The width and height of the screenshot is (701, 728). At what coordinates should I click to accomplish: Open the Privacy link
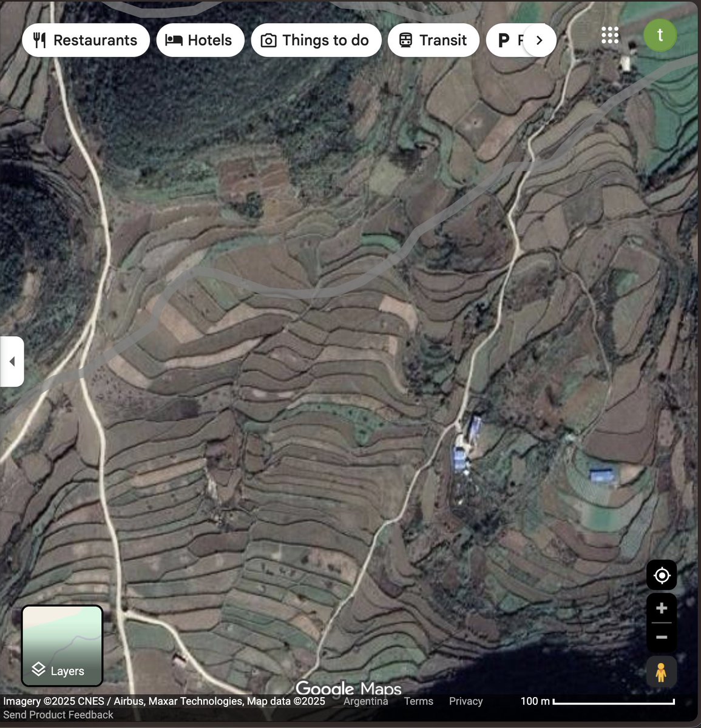(x=466, y=701)
